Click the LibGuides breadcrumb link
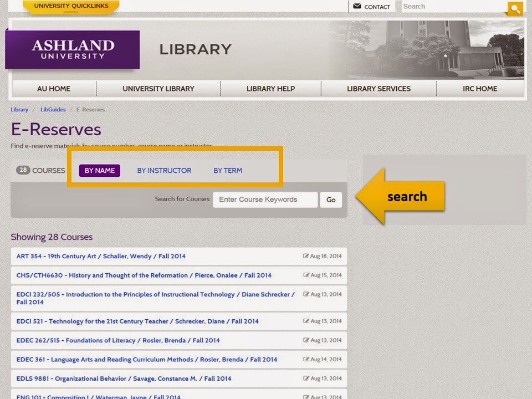532x399 pixels. pyautogui.click(x=53, y=110)
